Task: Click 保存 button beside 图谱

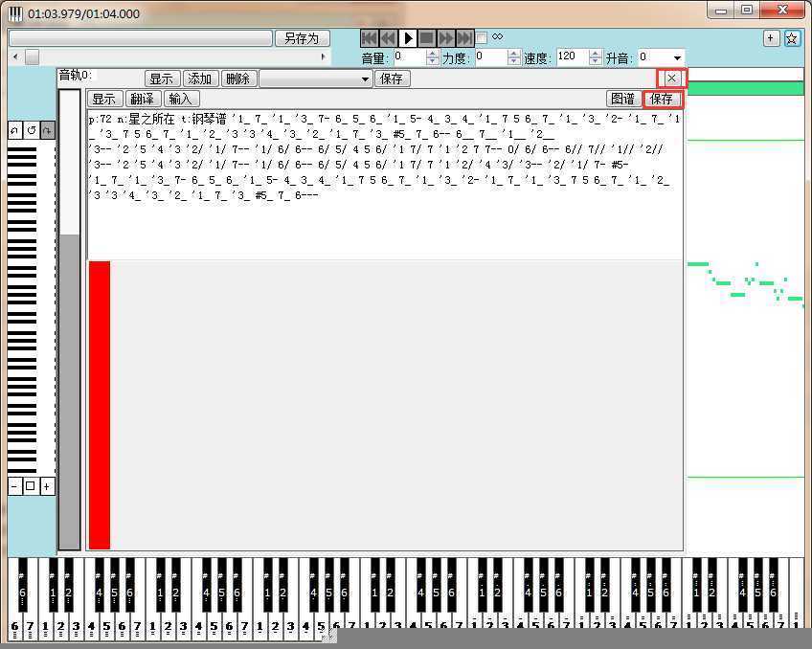Action: 663,99
